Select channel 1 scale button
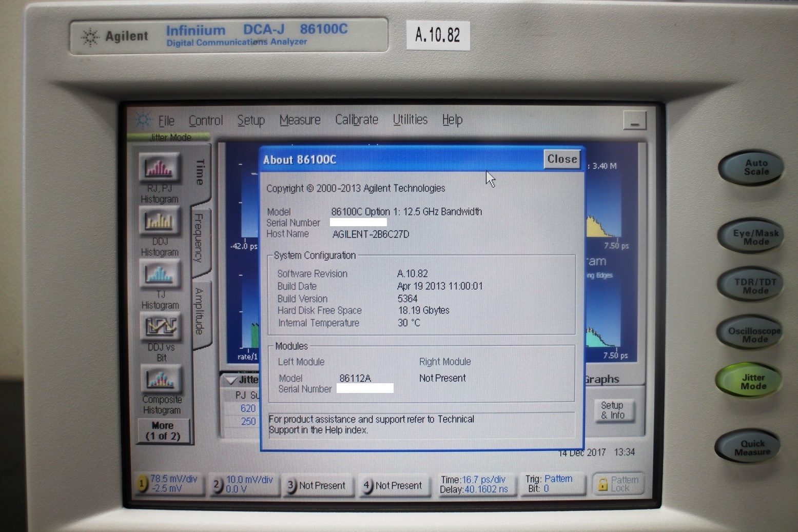 (x=169, y=484)
